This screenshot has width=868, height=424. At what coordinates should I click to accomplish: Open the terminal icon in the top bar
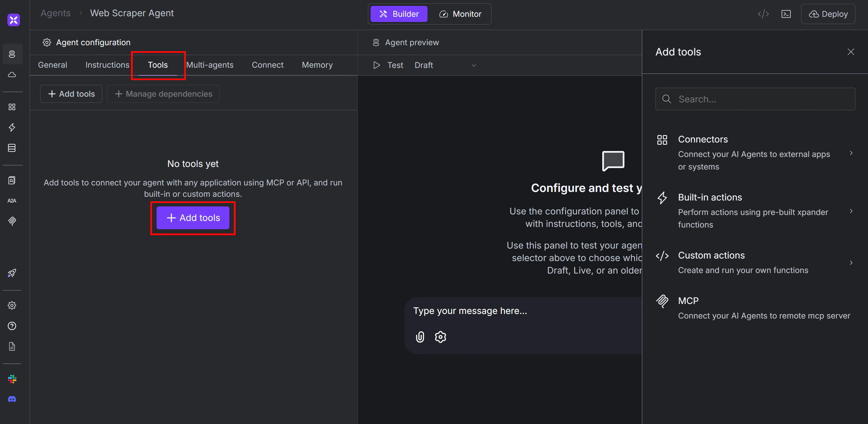[x=786, y=14]
